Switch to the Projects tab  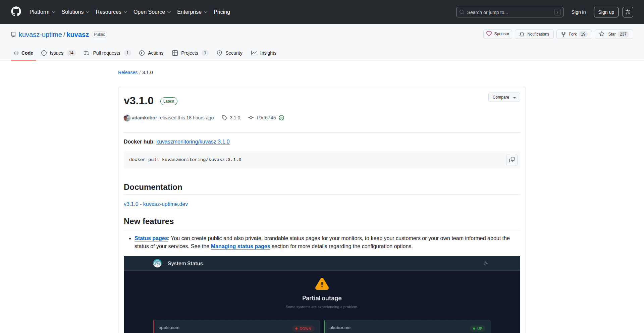(x=190, y=53)
